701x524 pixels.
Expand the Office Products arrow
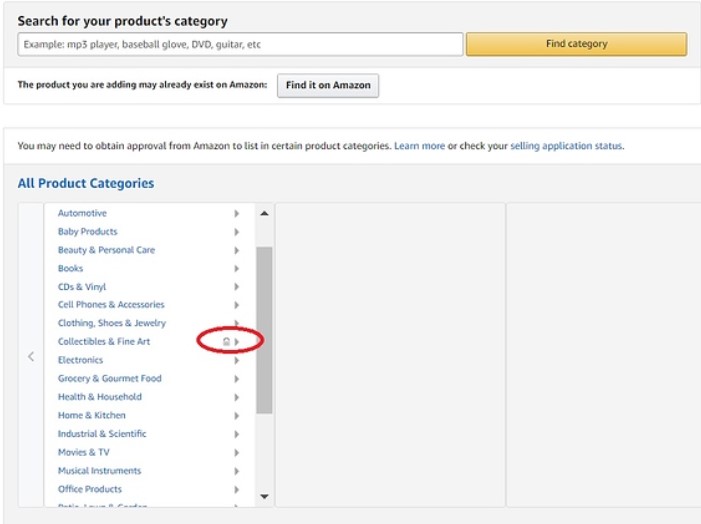(x=236, y=489)
